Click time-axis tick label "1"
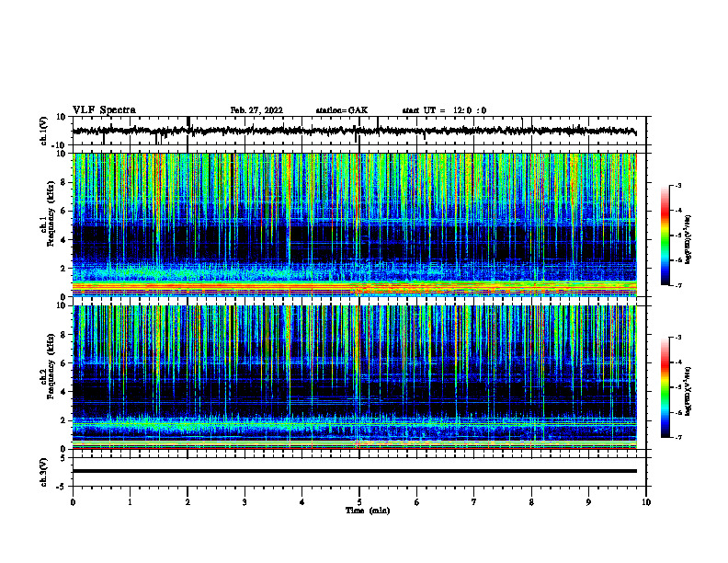 click(x=130, y=502)
